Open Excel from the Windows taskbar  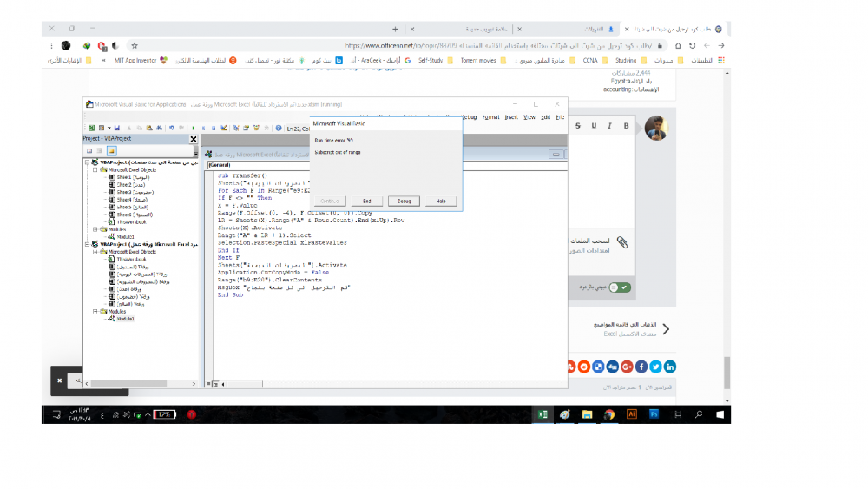pos(542,414)
